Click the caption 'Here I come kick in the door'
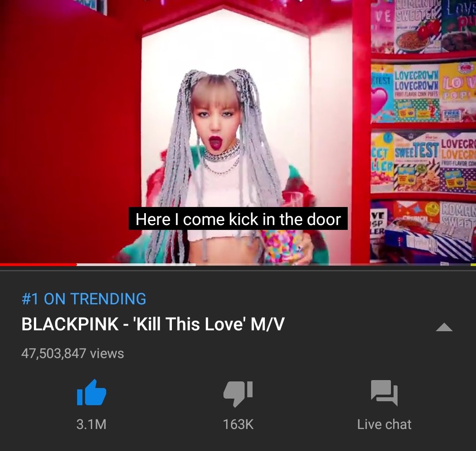This screenshot has width=476, height=451. coord(238,219)
